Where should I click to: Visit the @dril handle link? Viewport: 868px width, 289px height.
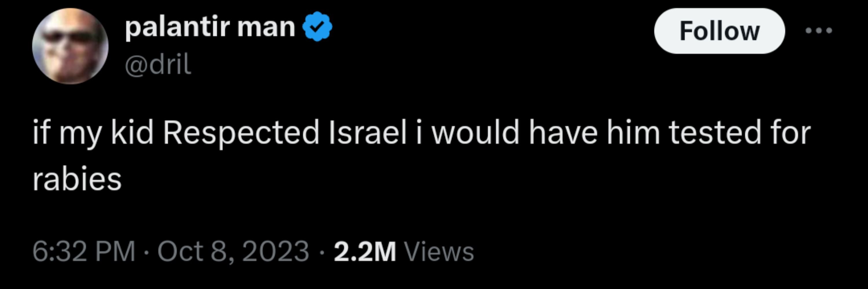(x=158, y=64)
